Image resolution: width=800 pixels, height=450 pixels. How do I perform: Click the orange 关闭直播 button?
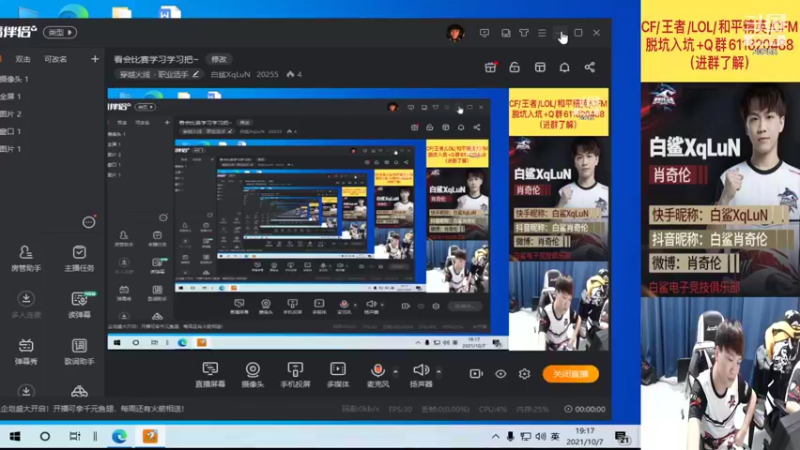[x=570, y=374]
